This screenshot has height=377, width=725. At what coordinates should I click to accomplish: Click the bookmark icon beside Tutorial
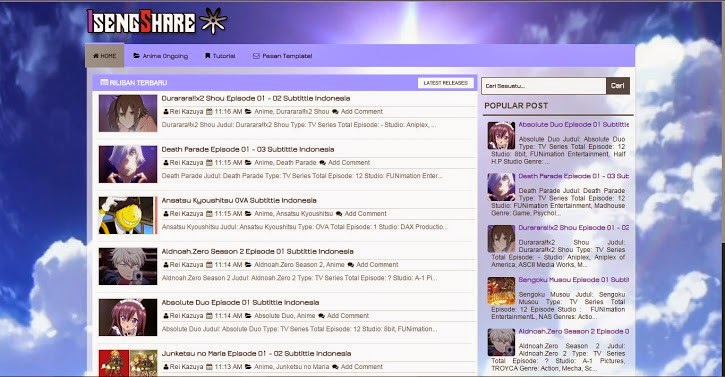point(208,56)
